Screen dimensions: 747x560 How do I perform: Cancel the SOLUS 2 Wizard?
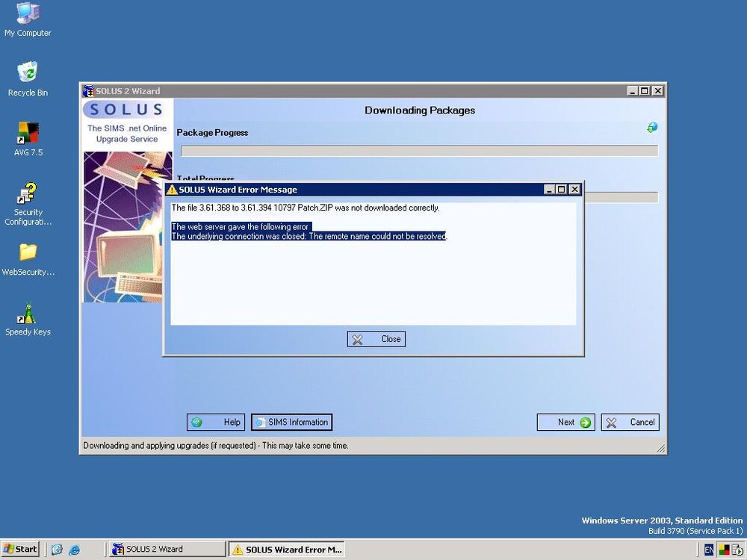tap(630, 422)
